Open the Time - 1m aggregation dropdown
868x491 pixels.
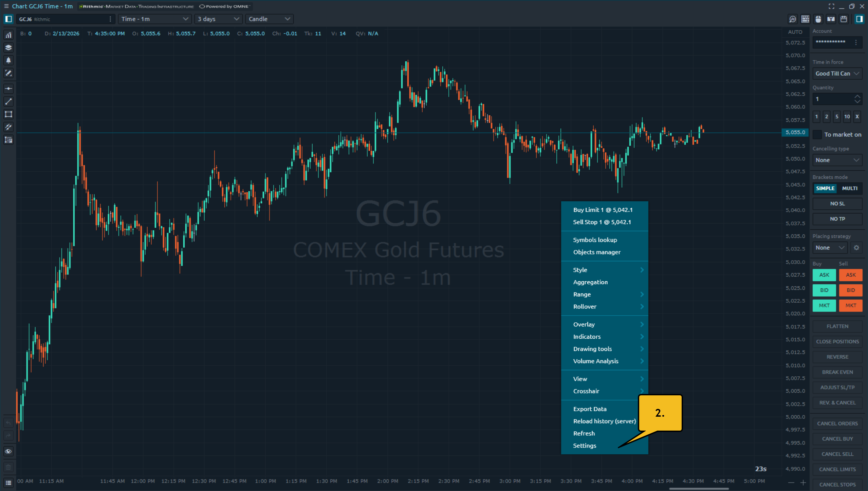[x=154, y=19]
